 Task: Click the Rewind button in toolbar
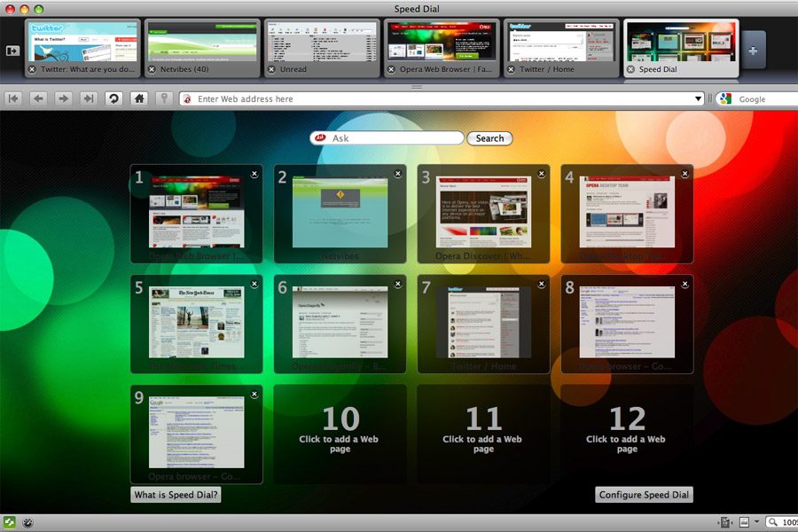13,99
